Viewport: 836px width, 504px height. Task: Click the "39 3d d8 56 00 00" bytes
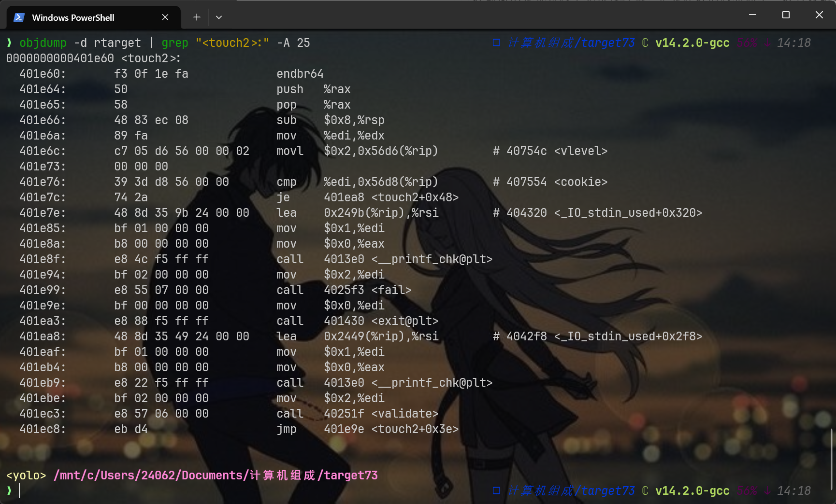tap(172, 182)
